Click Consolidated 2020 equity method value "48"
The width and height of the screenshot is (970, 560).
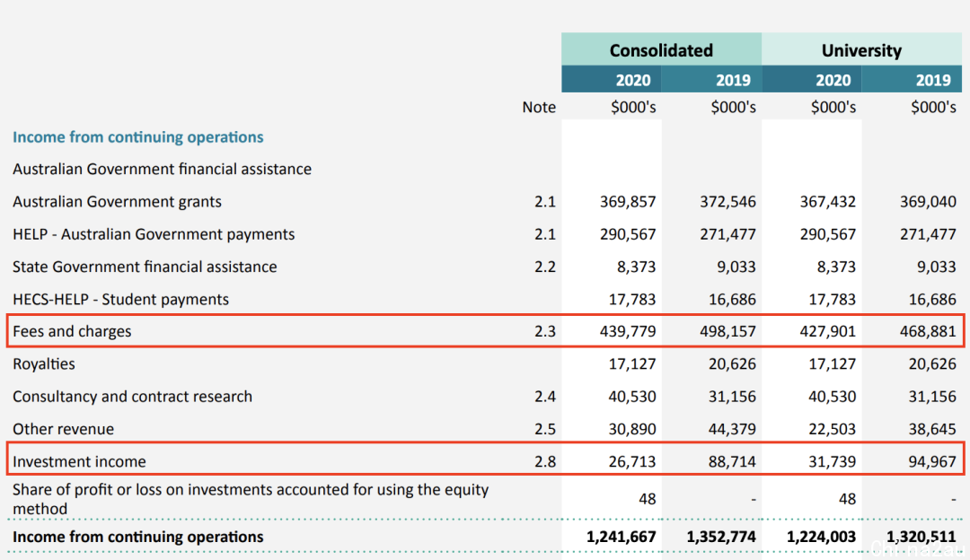647,499
